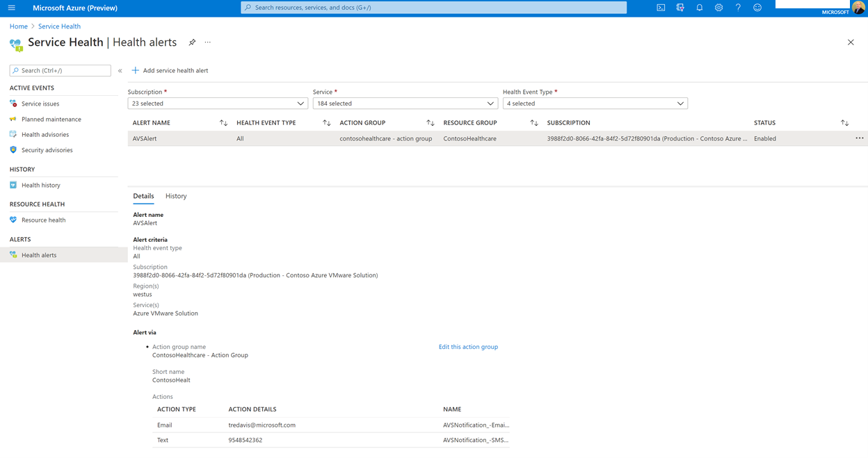The height and width of the screenshot is (458, 868).
Task: Open the feedback smiley icon
Action: [757, 8]
